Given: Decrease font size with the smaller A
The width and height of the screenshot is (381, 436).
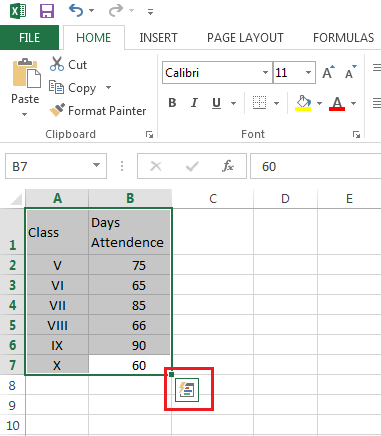Looking at the screenshot, I should [x=350, y=72].
